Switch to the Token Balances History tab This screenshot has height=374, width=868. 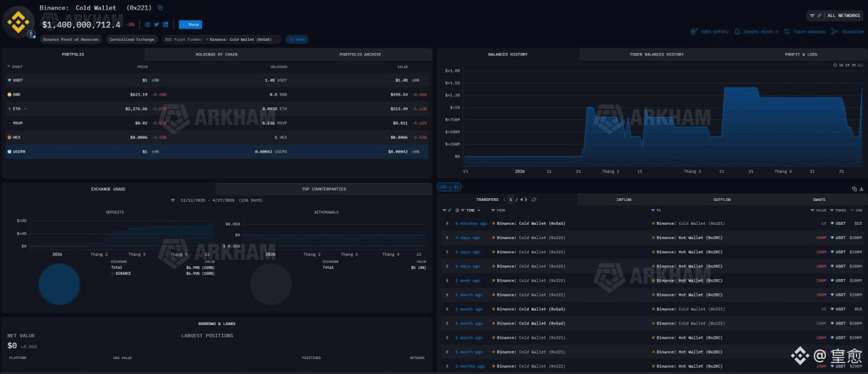[656, 54]
